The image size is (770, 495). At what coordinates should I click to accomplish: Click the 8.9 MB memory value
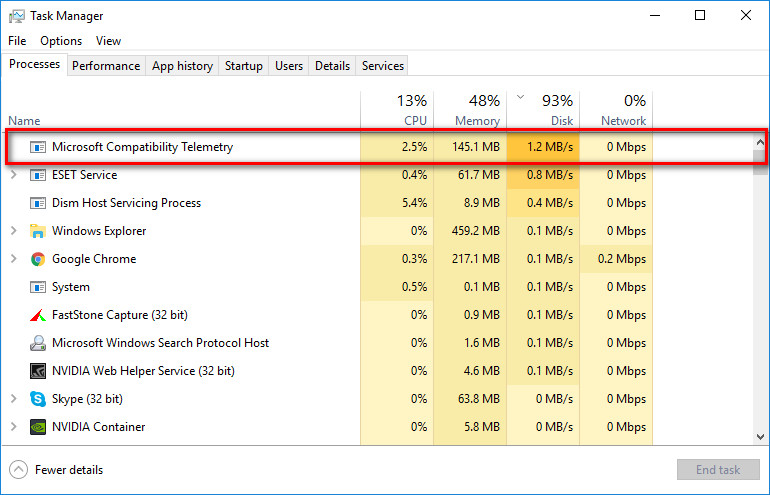(x=482, y=203)
